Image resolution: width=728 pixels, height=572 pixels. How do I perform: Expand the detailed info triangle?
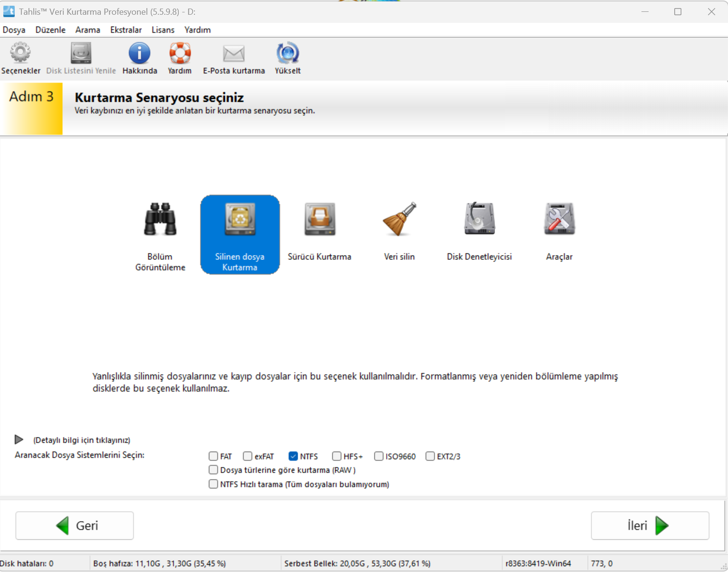click(19, 439)
